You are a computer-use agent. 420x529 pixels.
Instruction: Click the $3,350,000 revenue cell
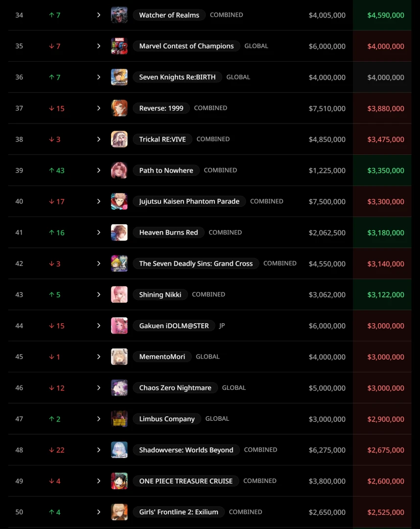[386, 170]
